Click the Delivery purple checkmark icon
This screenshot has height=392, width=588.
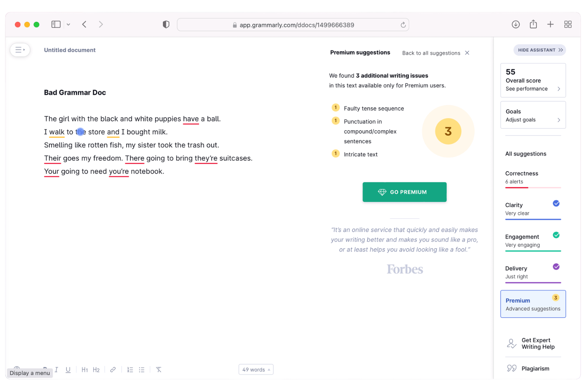pos(556,266)
